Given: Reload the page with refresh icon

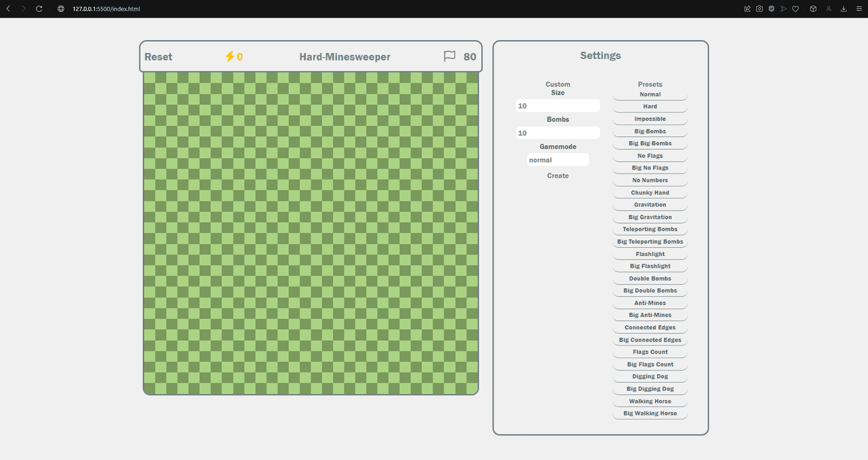Looking at the screenshot, I should (39, 9).
